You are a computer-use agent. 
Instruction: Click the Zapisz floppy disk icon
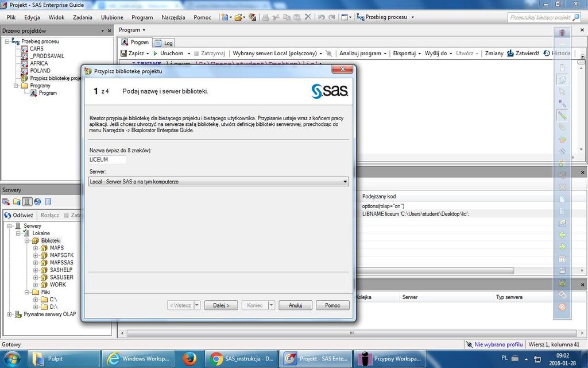[123, 53]
